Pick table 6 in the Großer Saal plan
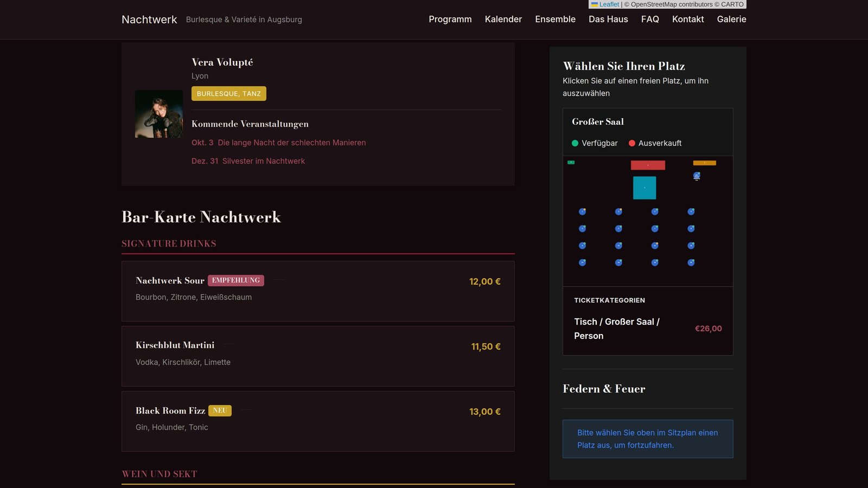 pos(618,229)
